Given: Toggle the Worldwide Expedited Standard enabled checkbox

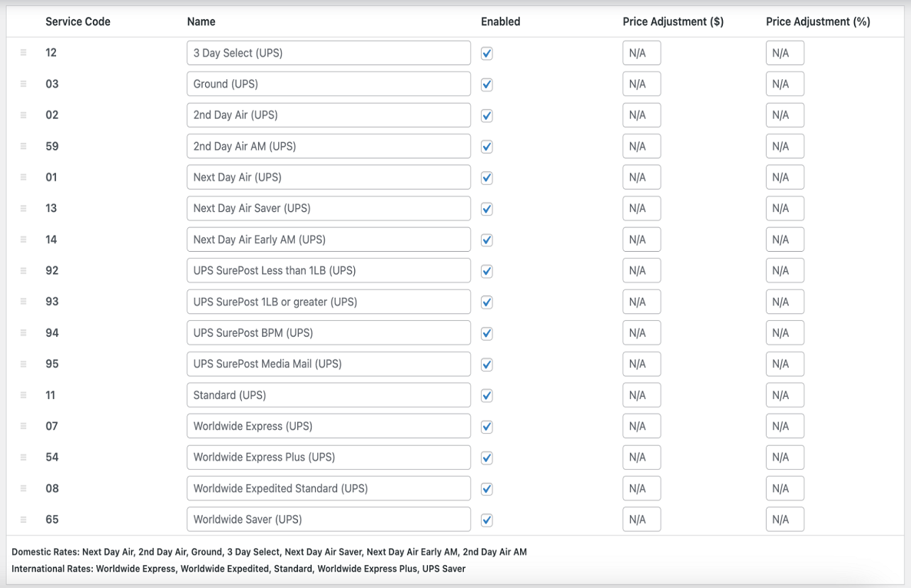Looking at the screenshot, I should [486, 488].
